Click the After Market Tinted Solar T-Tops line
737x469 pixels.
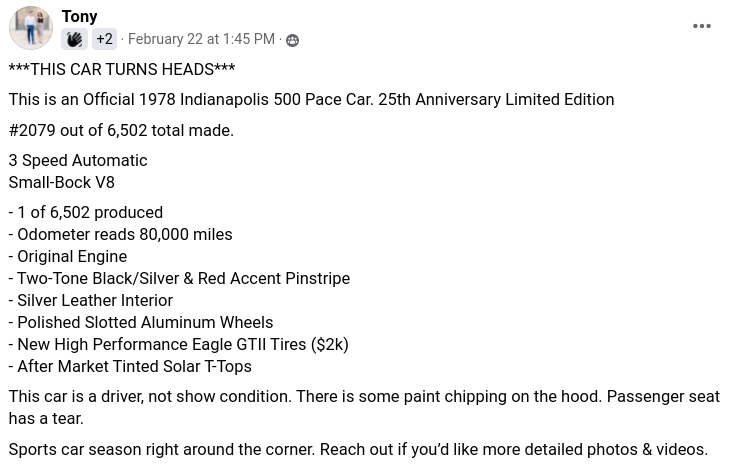(130, 367)
